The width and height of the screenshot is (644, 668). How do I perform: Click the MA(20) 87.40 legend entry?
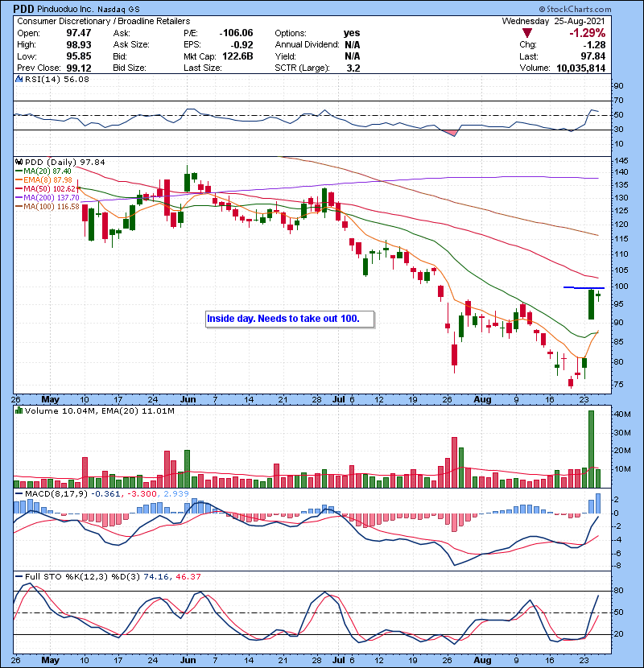(x=43, y=171)
